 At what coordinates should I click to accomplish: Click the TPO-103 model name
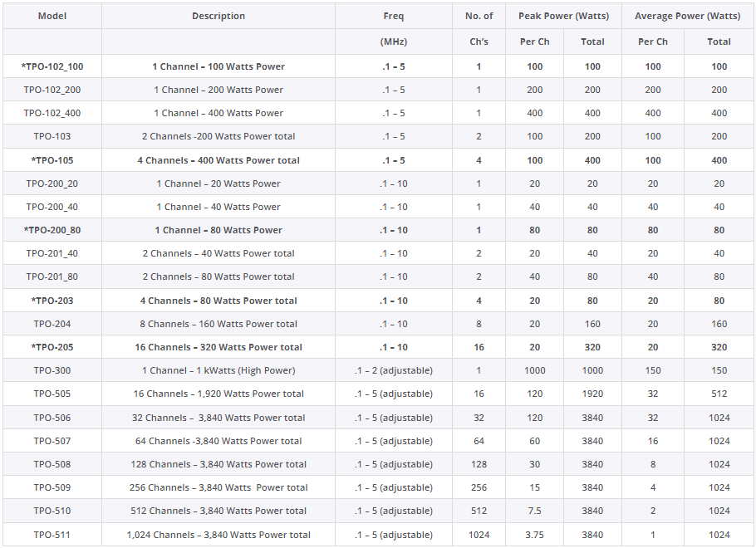52,136
